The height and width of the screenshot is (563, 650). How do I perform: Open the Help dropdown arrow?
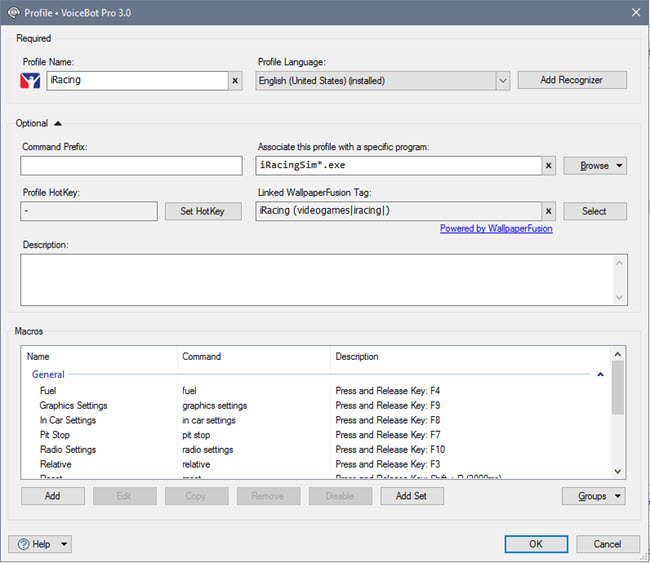pos(64,544)
